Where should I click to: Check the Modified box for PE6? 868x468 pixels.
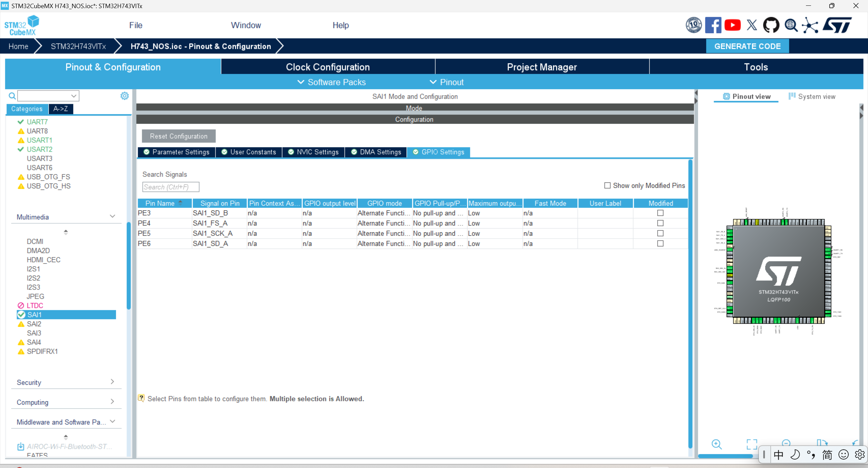coord(660,243)
